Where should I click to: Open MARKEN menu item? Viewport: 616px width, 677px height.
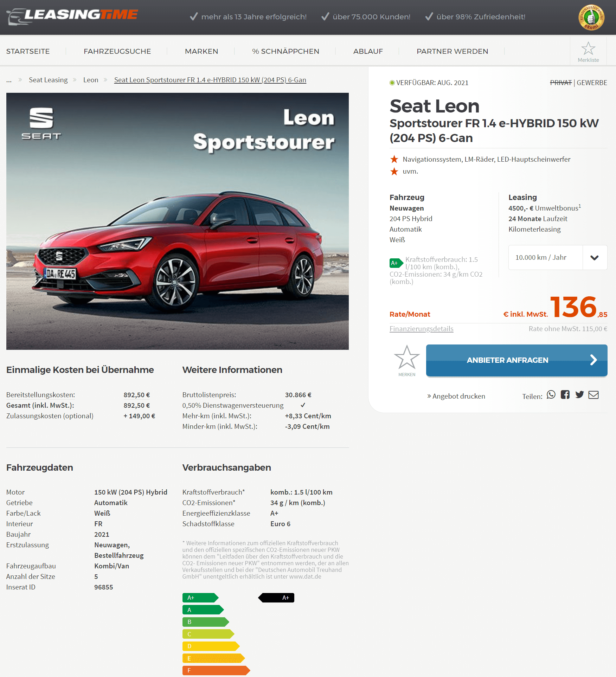point(201,51)
